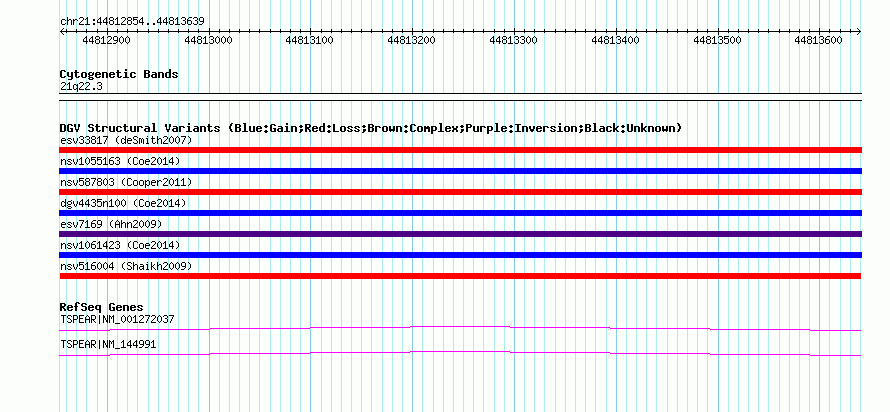Screen dimensions: 890x412
Task: Open variant label nsv1055163 (Coe2014)
Action: 120,161
